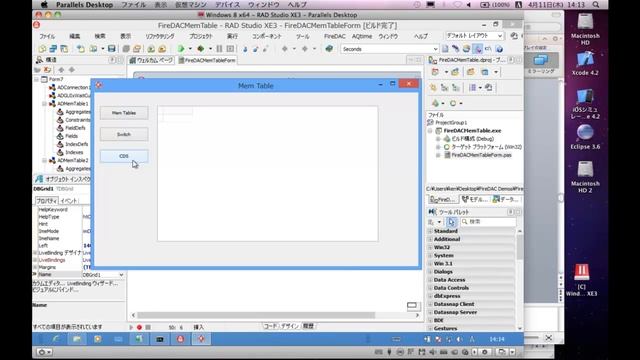Select FireDACMemTable.exe in project manager
The image size is (640, 360).
click(x=472, y=131)
